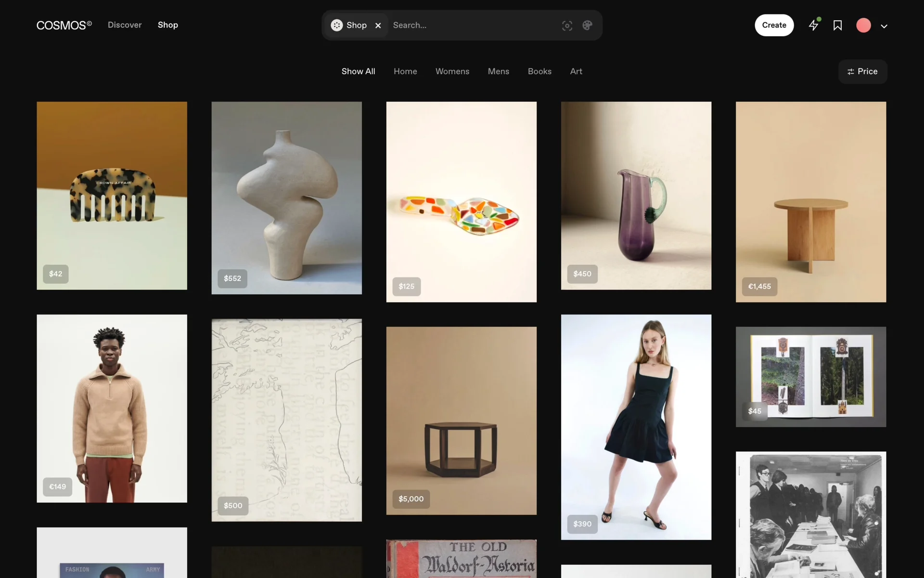Open the color palette search icon

[587, 26]
